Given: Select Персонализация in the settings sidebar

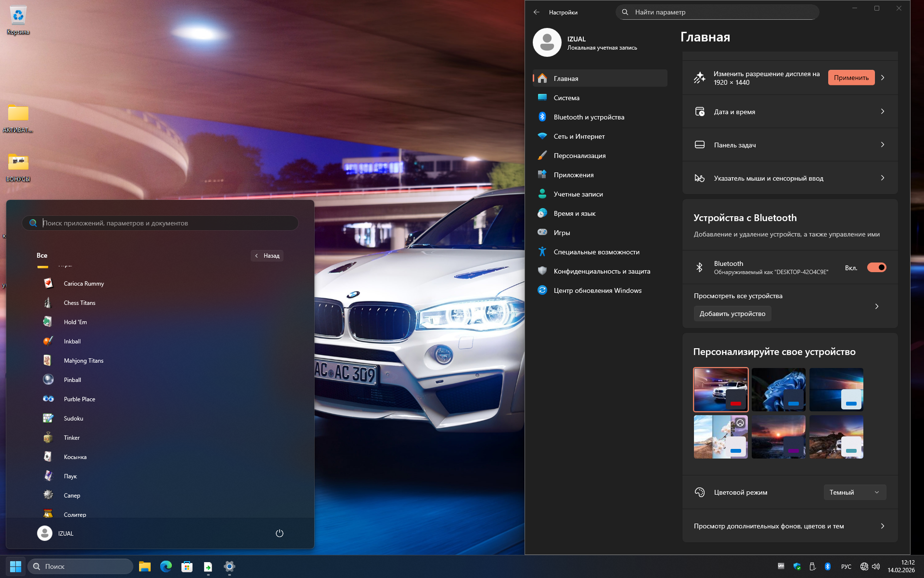Looking at the screenshot, I should (x=579, y=156).
